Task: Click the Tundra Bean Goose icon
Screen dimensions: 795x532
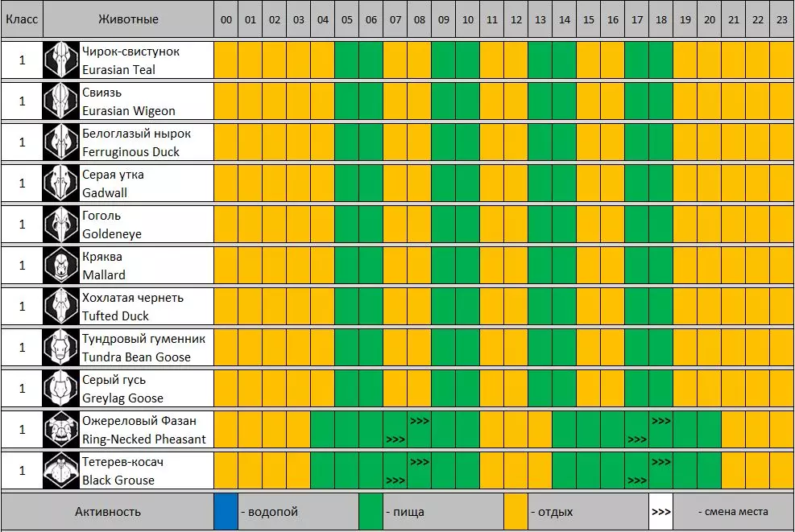Action: 61,347
